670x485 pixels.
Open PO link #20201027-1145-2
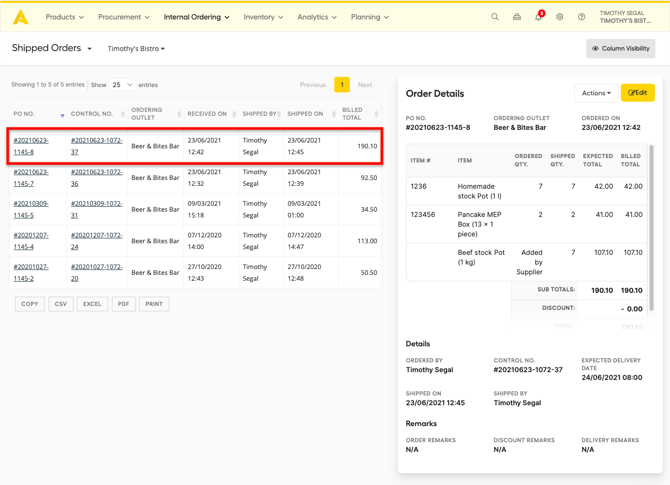coord(31,273)
